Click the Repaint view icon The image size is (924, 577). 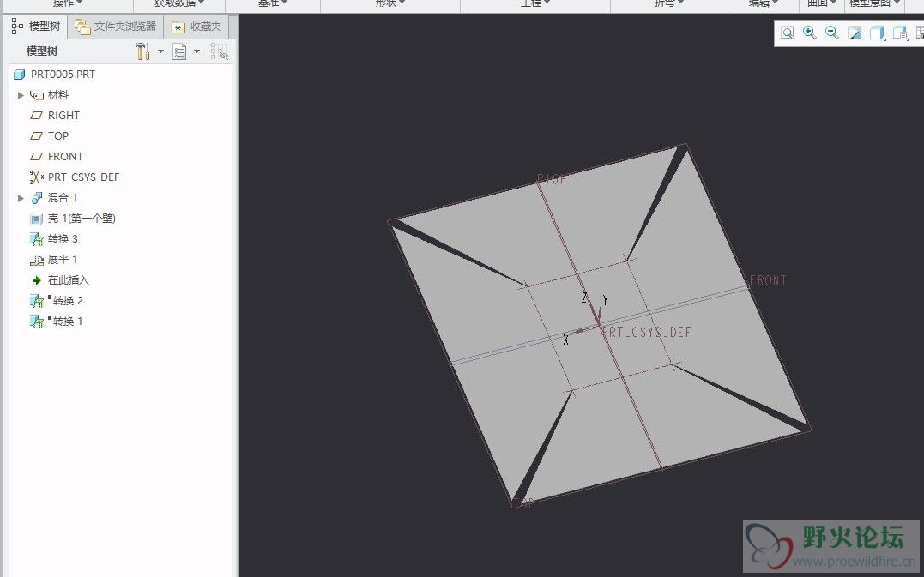click(x=855, y=33)
